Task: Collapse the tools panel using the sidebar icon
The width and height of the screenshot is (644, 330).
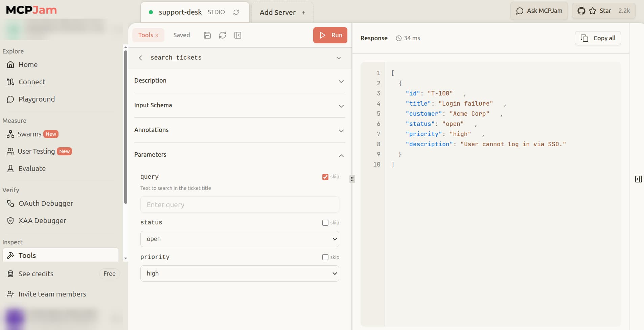Action: tap(238, 35)
